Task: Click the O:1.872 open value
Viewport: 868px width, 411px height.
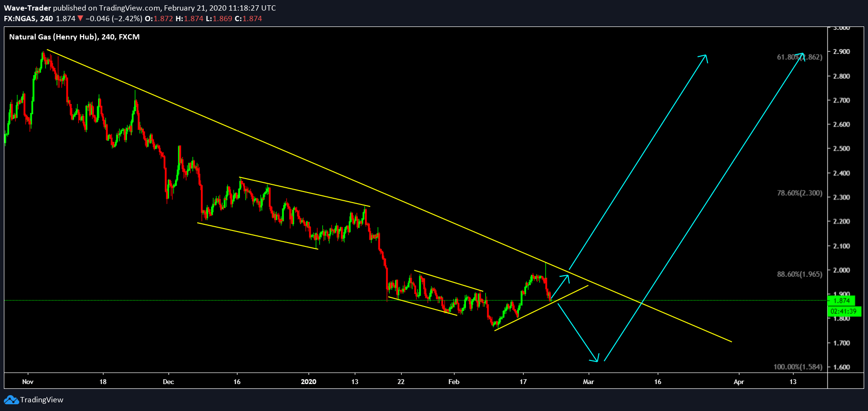Action: click(159, 19)
